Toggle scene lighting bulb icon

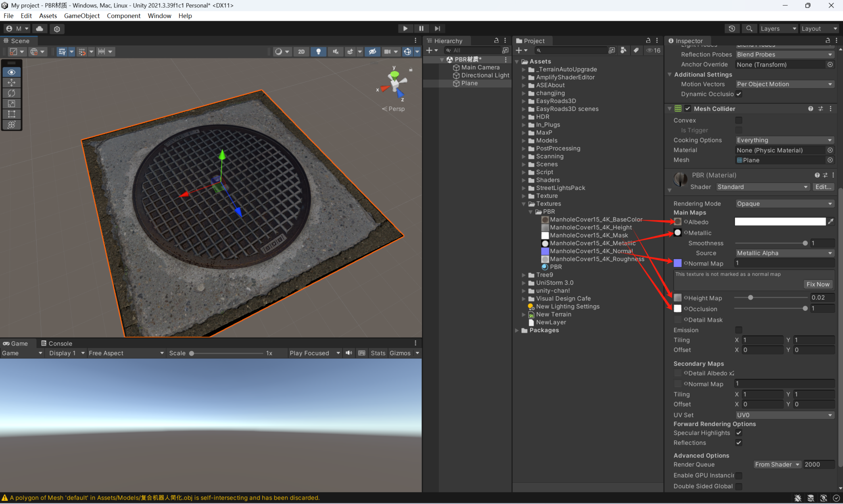pos(318,52)
